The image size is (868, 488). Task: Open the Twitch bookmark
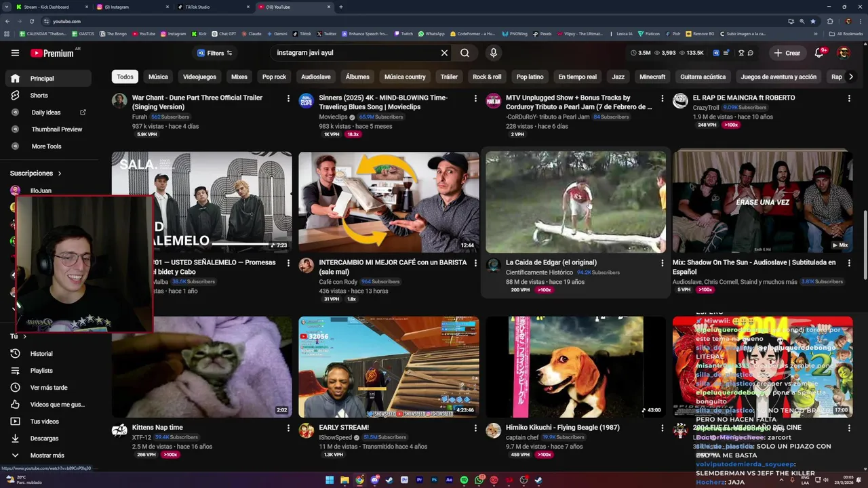[x=402, y=33]
